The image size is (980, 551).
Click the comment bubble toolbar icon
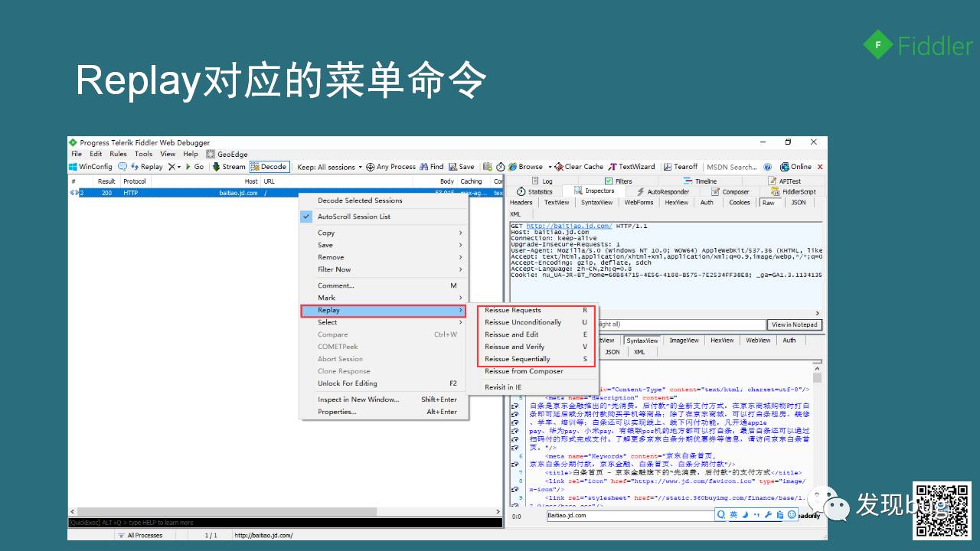(x=122, y=166)
